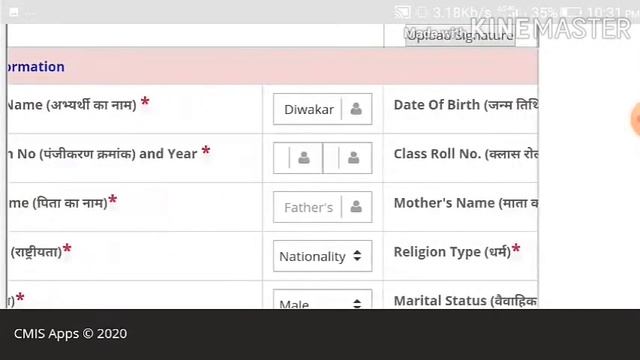This screenshot has height=360, width=640.
Task: Open the Nationality dropdown
Action: click(x=322, y=256)
